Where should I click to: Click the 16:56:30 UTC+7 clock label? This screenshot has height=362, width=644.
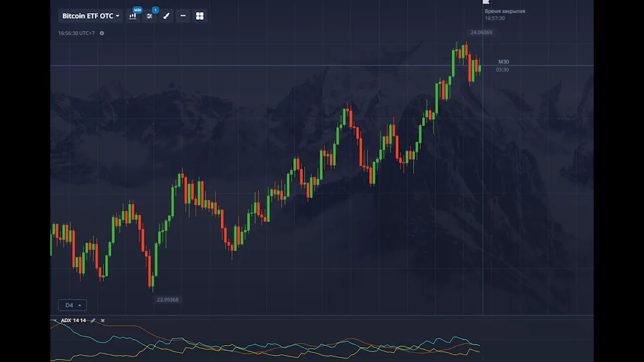click(x=76, y=33)
